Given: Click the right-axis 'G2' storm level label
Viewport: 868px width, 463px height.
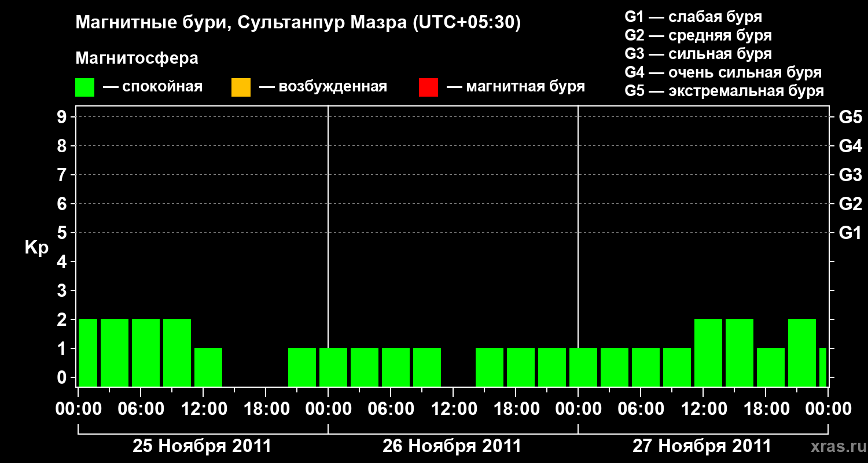Looking at the screenshot, I should coord(850,204).
